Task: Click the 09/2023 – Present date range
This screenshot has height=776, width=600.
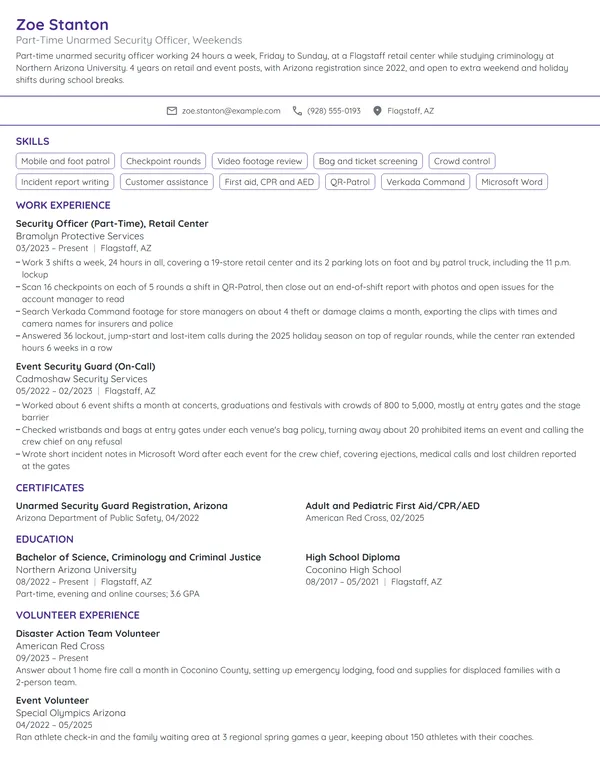Action: tap(52, 658)
